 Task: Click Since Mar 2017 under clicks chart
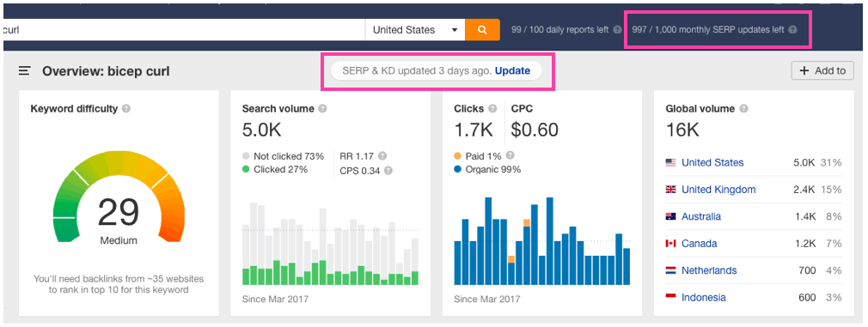pos(487,300)
